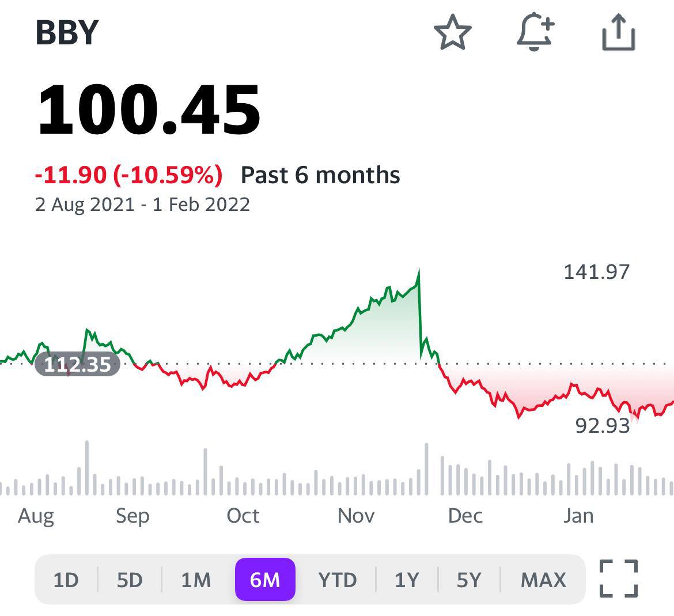Choose the 1Y time range
The height and width of the screenshot is (616, 674).
(407, 580)
